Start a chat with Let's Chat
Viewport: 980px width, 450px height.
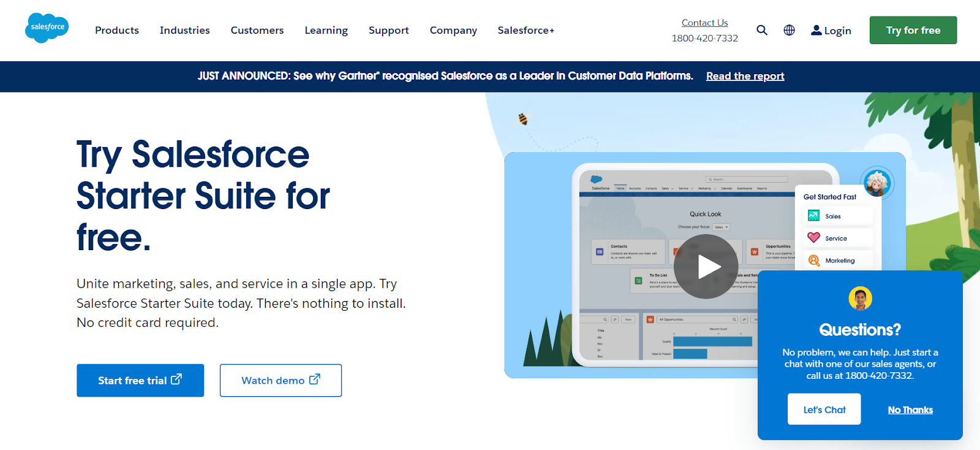824,409
